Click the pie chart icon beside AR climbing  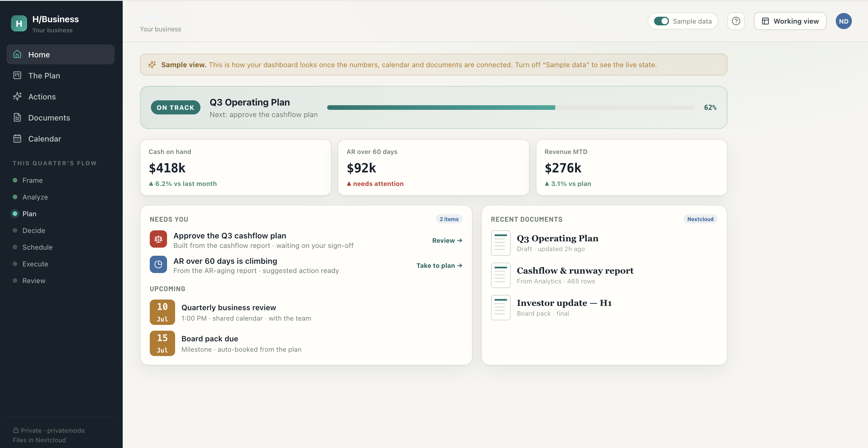click(x=158, y=264)
